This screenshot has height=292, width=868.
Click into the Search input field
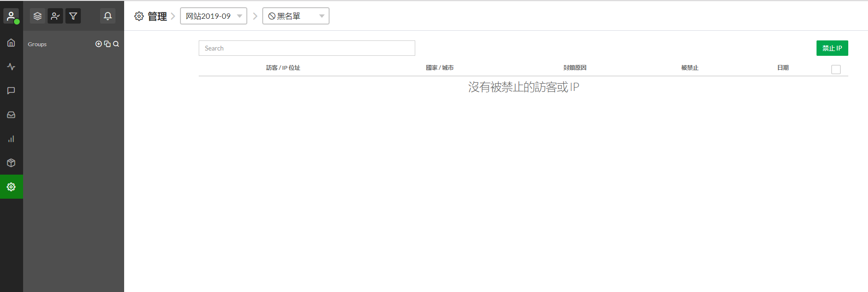tap(306, 48)
